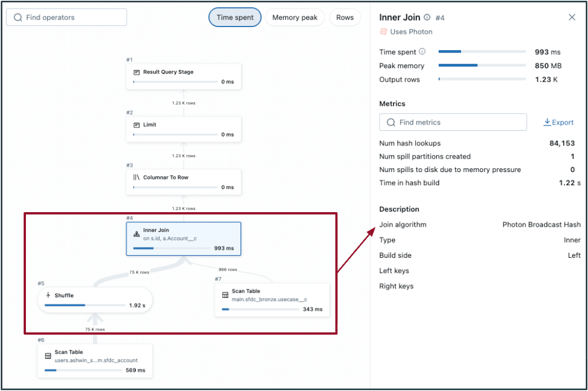This screenshot has height=391, width=588.
Task: Click the Uses Photon icon
Action: click(383, 32)
